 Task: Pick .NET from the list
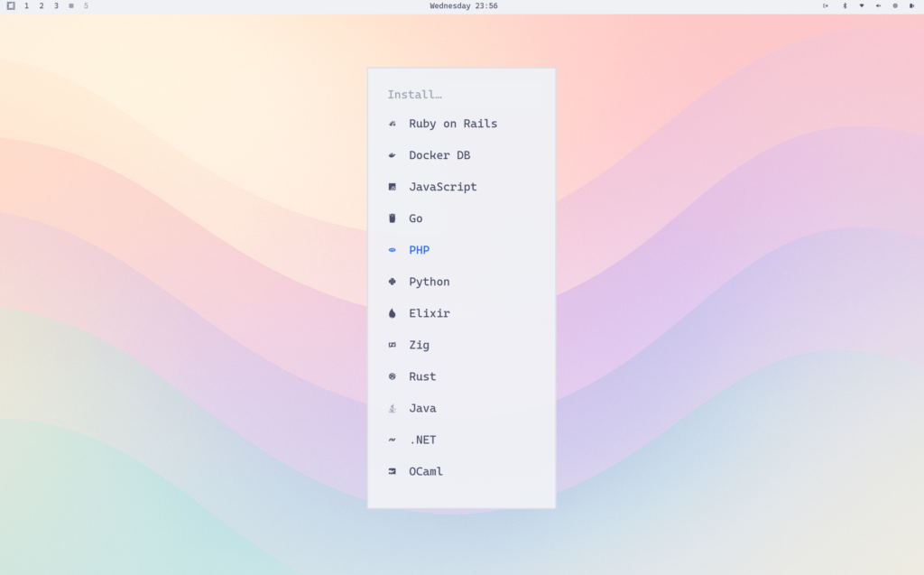pyautogui.click(x=461, y=440)
